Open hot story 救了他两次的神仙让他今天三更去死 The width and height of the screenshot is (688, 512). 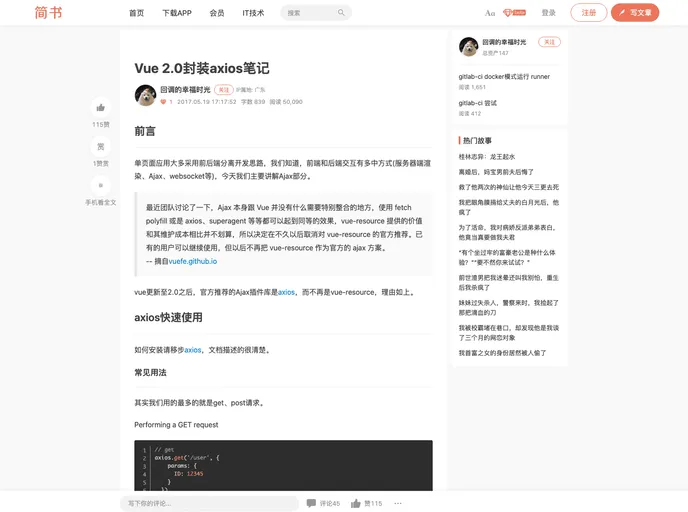coord(509,187)
